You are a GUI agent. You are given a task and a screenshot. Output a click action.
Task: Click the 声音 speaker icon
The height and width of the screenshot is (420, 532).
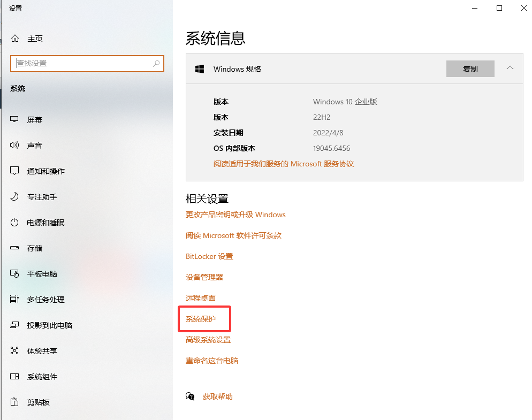pos(14,145)
